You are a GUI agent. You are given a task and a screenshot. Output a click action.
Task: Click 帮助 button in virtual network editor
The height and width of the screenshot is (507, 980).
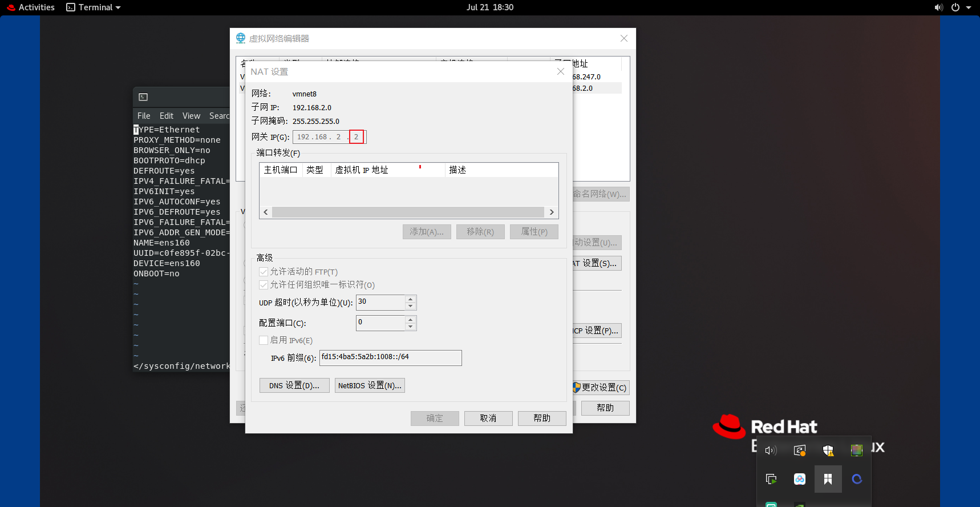click(x=605, y=408)
